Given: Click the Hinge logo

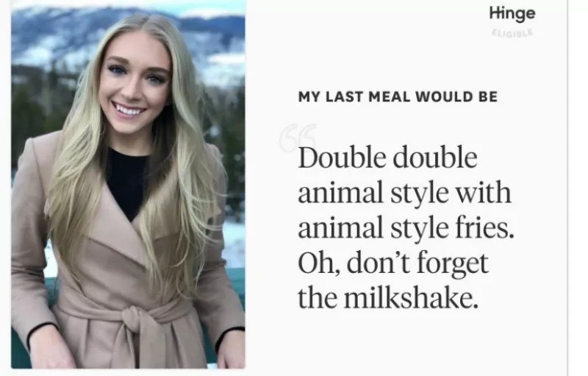Looking at the screenshot, I should click(x=512, y=14).
